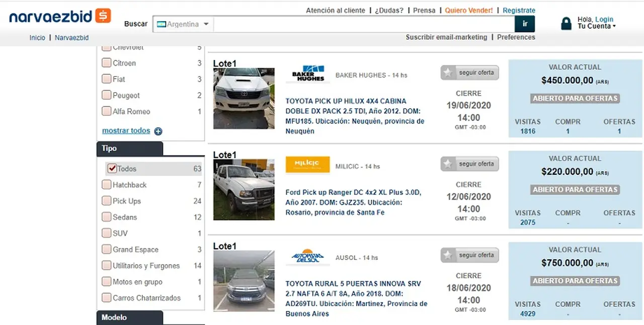Tick the Peugeot brand checkbox

tap(106, 95)
